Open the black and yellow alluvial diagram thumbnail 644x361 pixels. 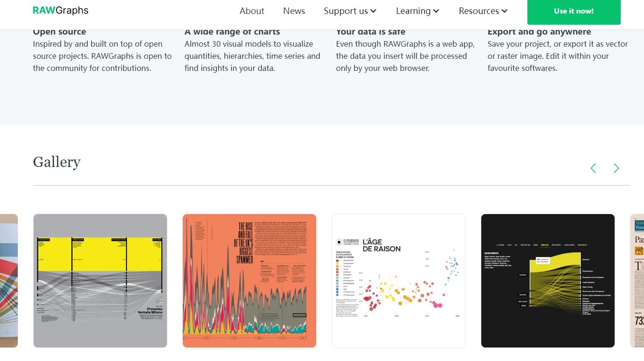[x=548, y=281]
